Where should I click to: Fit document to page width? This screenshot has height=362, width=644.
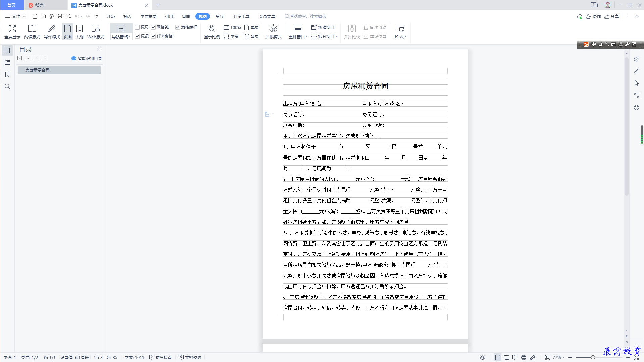[231, 36]
